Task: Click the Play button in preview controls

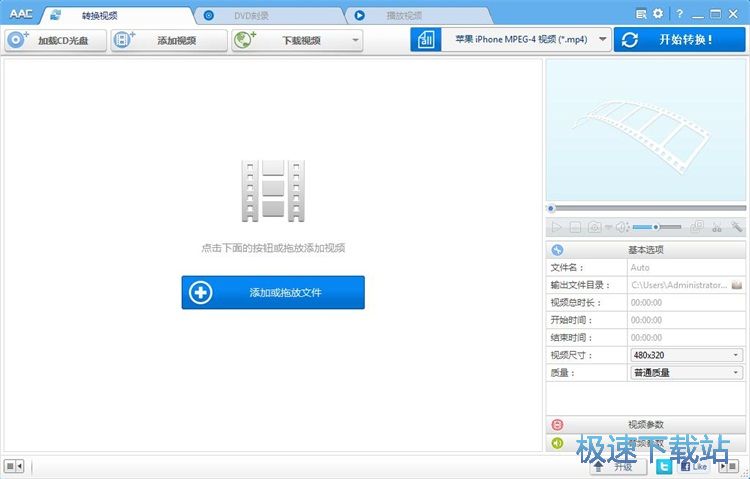Action: [x=556, y=227]
